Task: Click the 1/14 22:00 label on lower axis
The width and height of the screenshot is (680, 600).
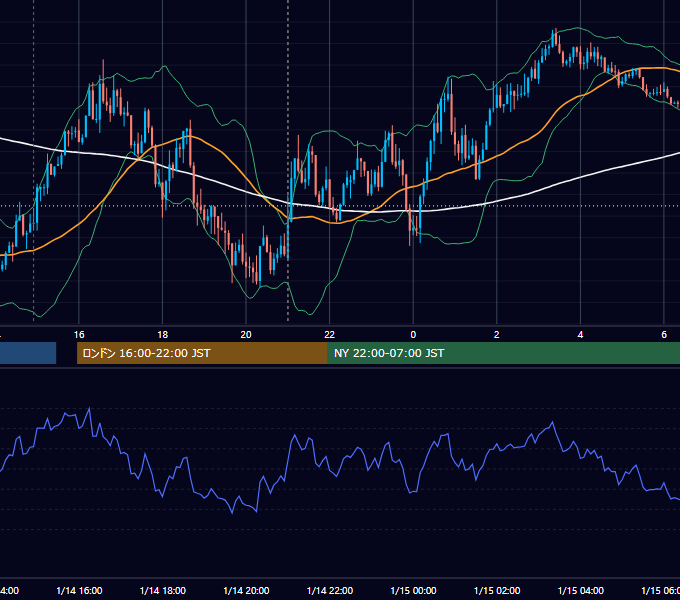Action: (330, 591)
